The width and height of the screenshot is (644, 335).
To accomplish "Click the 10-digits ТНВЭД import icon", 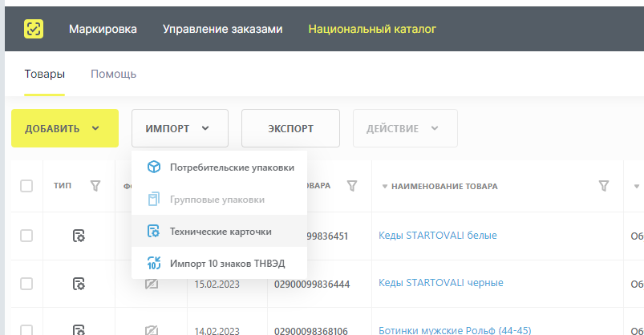I will pyautogui.click(x=154, y=263).
